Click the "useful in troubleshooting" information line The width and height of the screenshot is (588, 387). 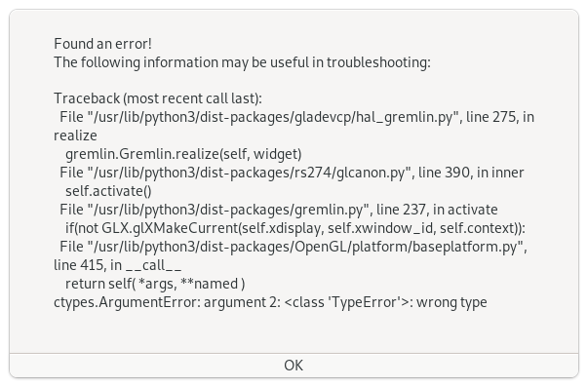click(x=242, y=62)
